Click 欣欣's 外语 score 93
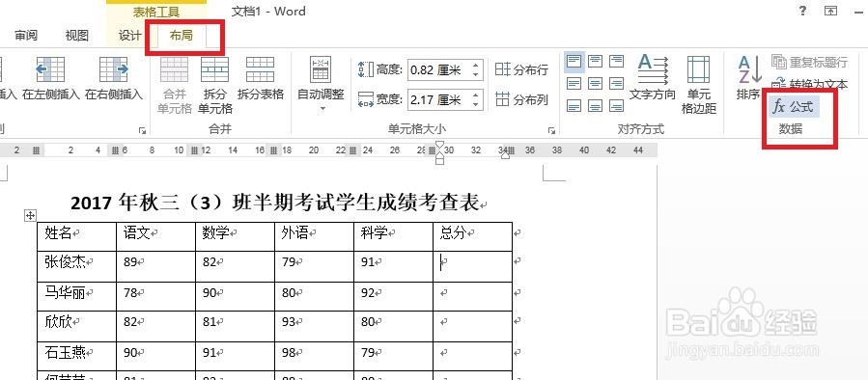 pos(289,322)
